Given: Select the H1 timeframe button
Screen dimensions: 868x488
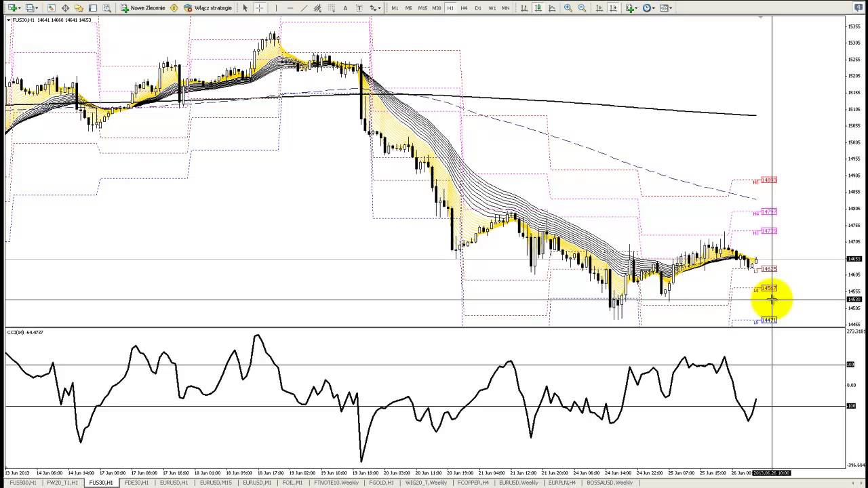Looking at the screenshot, I should click(x=450, y=8).
